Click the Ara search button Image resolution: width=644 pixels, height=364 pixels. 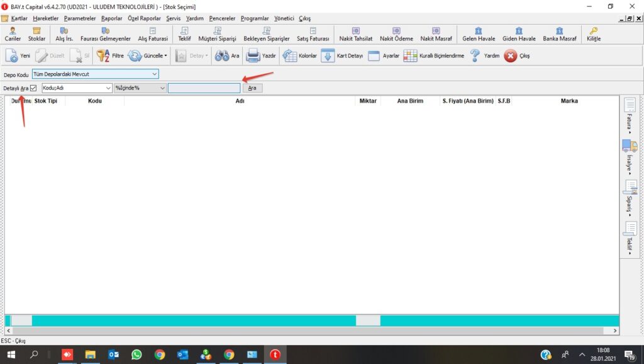point(252,88)
